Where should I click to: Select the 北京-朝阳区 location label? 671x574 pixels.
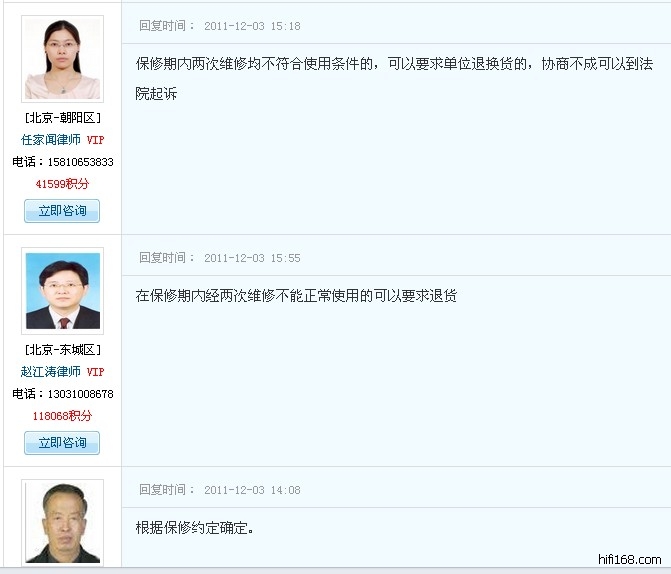tap(62, 118)
